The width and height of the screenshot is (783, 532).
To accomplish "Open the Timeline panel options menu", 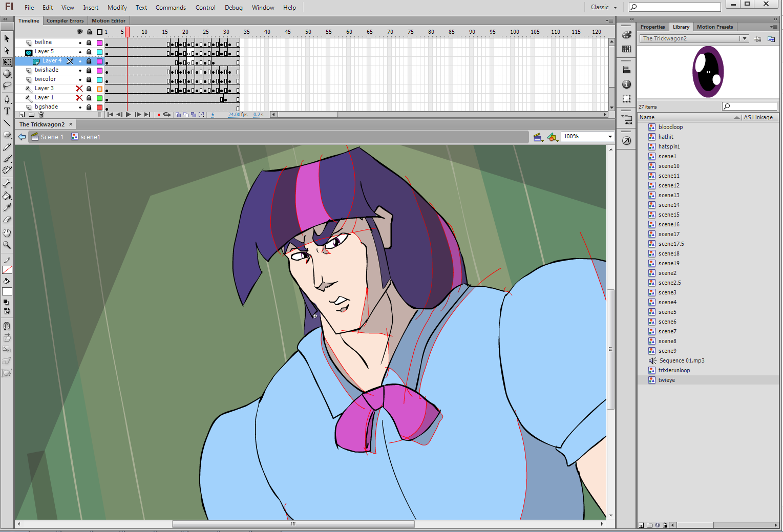I will coord(609,21).
